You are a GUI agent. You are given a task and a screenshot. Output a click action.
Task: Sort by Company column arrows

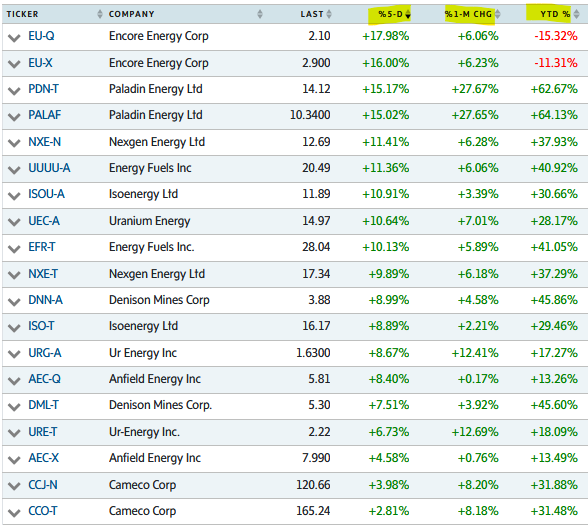coord(260,14)
